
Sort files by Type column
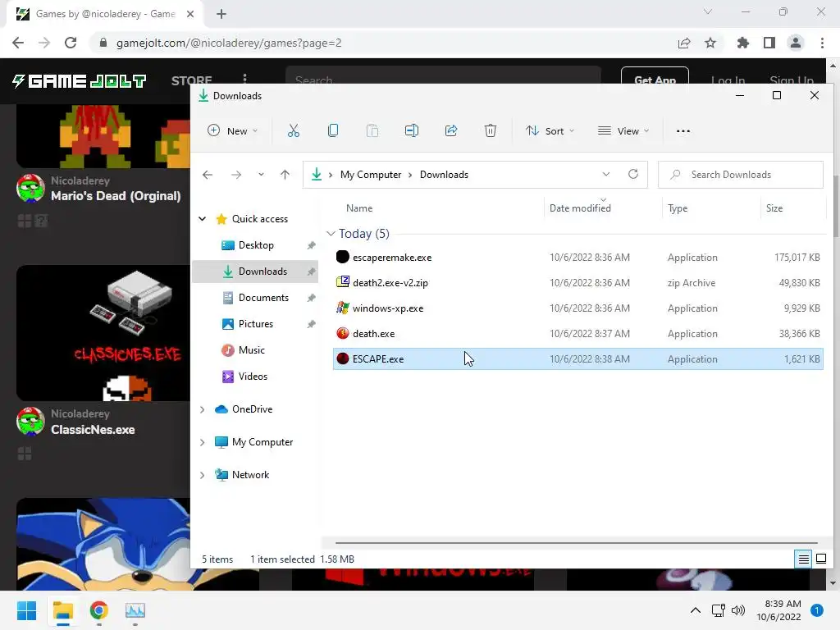[677, 208]
